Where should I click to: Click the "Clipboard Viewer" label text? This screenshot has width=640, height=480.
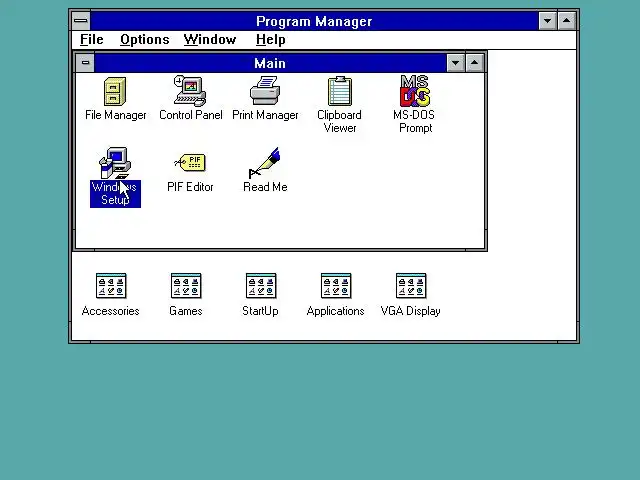click(340, 121)
